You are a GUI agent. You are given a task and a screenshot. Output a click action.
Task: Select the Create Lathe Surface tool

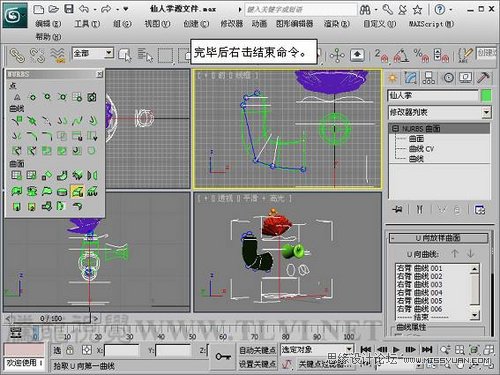(x=32, y=191)
